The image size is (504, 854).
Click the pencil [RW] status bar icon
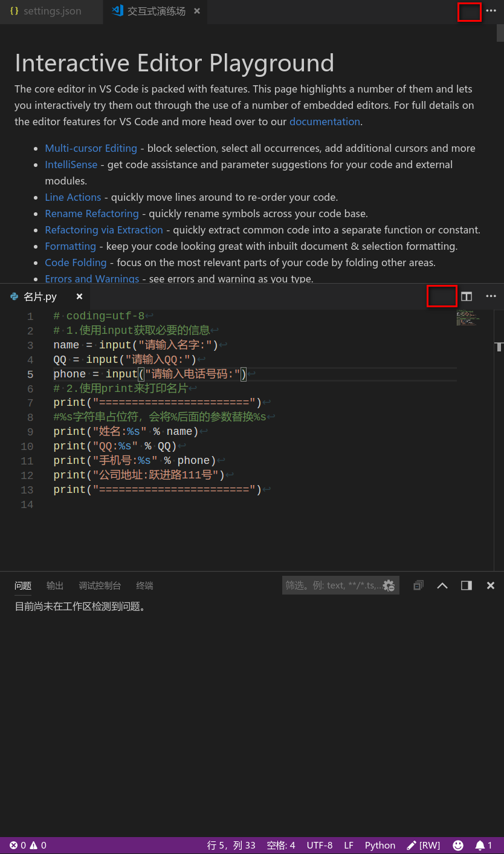coord(423,845)
